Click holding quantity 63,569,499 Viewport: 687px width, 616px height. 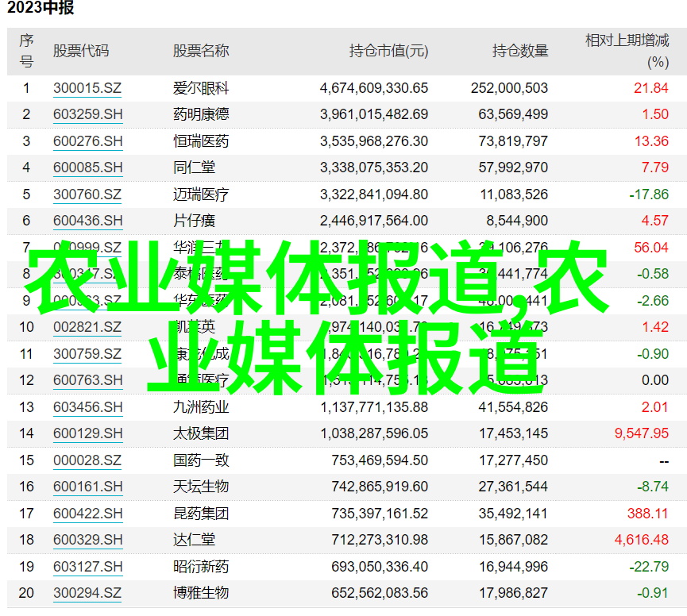click(513, 114)
